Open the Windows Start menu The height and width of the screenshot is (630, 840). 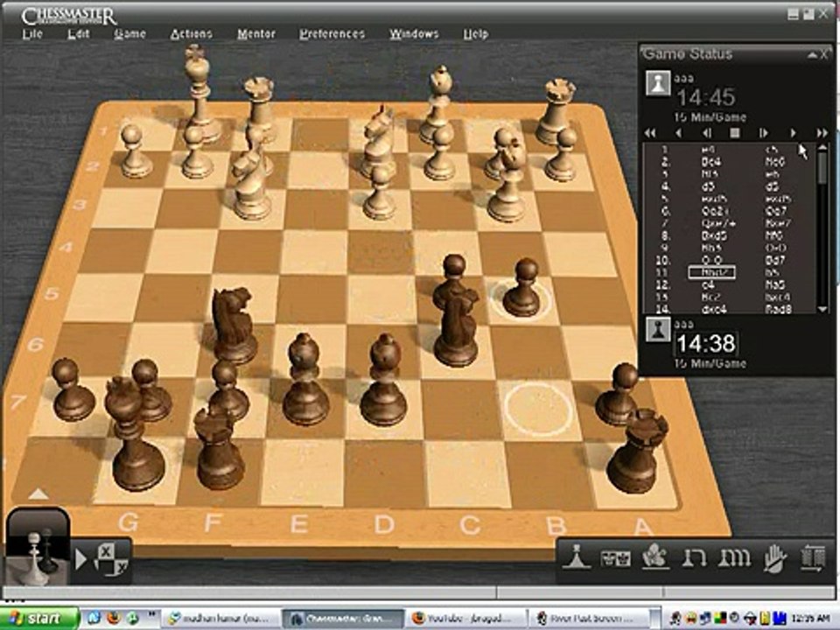pyautogui.click(x=38, y=619)
